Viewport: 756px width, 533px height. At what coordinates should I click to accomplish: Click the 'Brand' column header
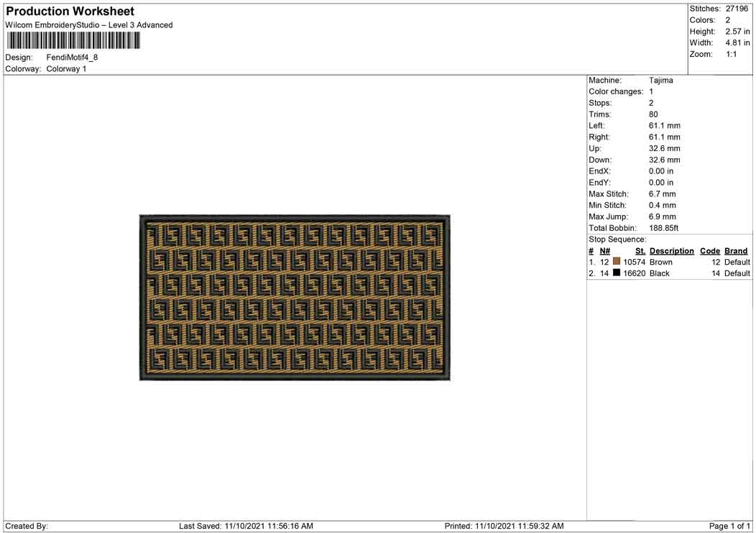click(736, 251)
